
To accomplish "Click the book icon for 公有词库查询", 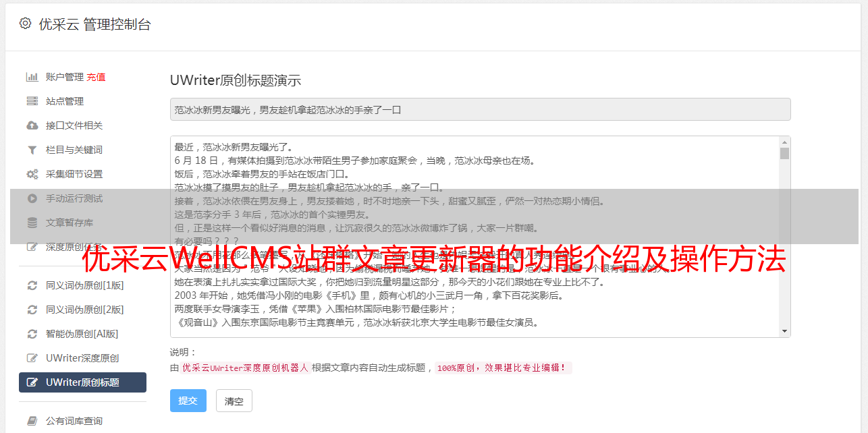I will (32, 421).
